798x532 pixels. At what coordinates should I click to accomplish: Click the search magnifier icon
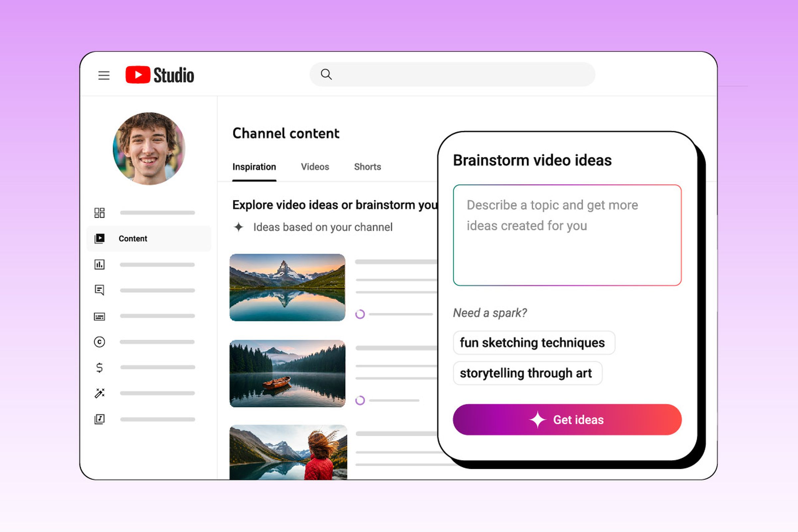click(326, 74)
